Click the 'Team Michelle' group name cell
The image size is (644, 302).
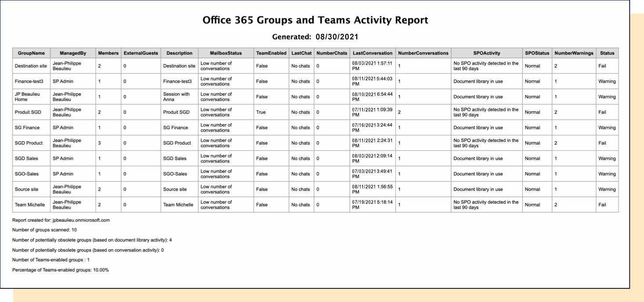click(x=31, y=204)
